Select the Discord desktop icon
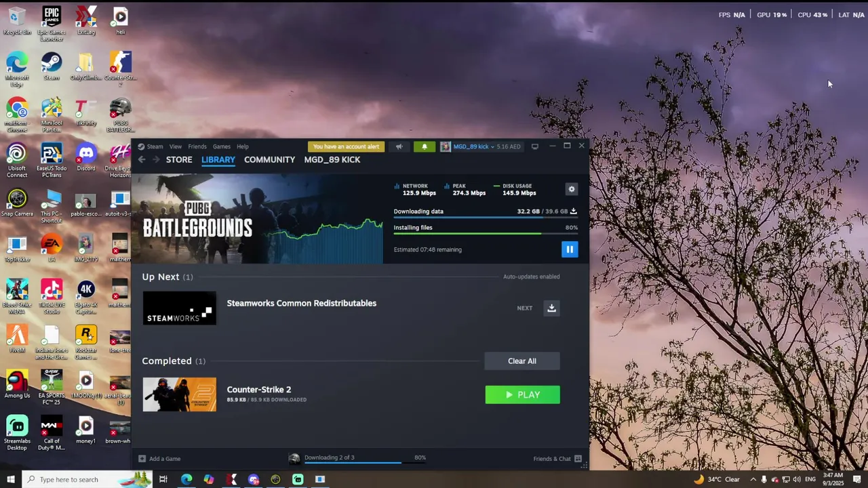The height and width of the screenshot is (488, 868). pyautogui.click(x=85, y=157)
